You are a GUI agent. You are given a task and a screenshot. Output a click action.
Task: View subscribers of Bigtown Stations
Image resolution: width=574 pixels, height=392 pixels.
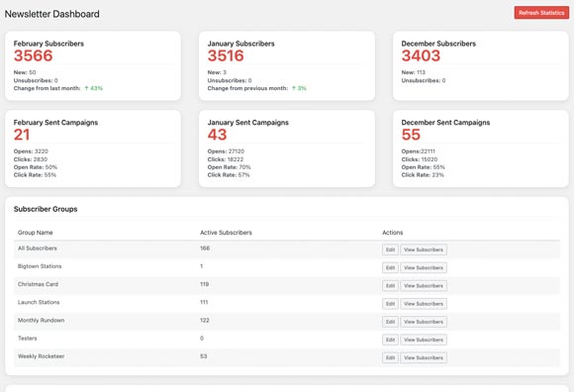[424, 267]
